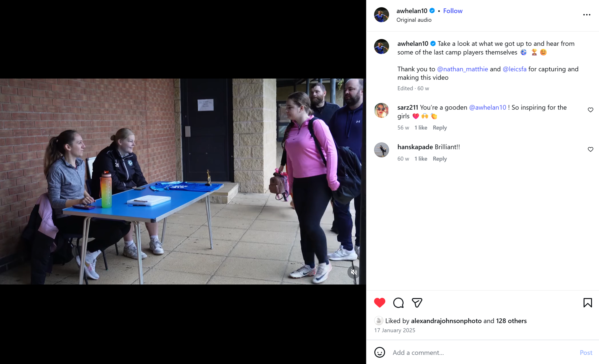
Task: Reply to sarz211's comment
Action: 439,127
